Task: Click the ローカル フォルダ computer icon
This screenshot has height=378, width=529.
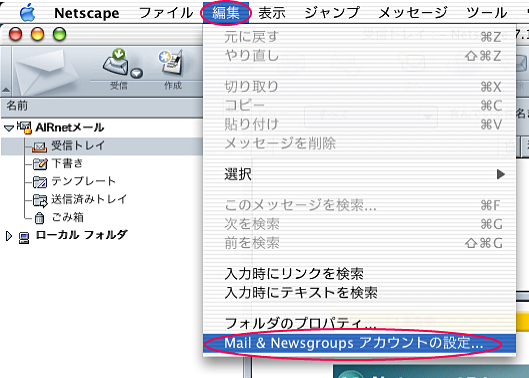Action: click(x=24, y=238)
